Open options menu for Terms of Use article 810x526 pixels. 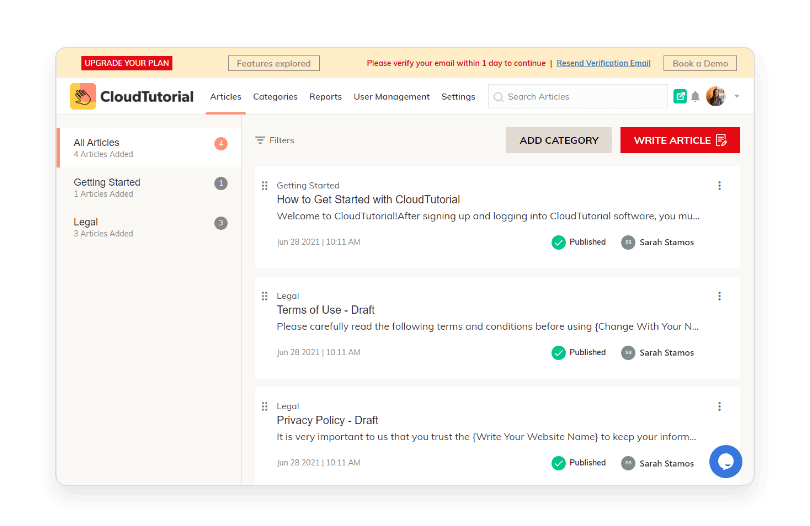(719, 296)
